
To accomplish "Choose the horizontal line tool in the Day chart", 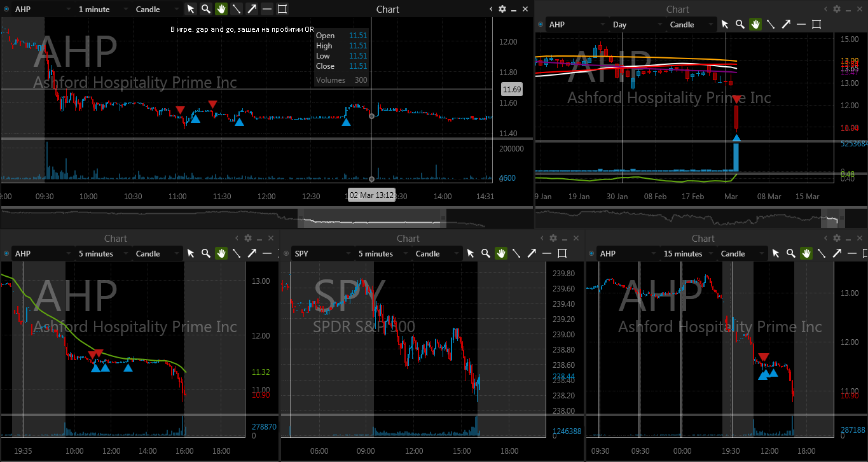I will 801,24.
